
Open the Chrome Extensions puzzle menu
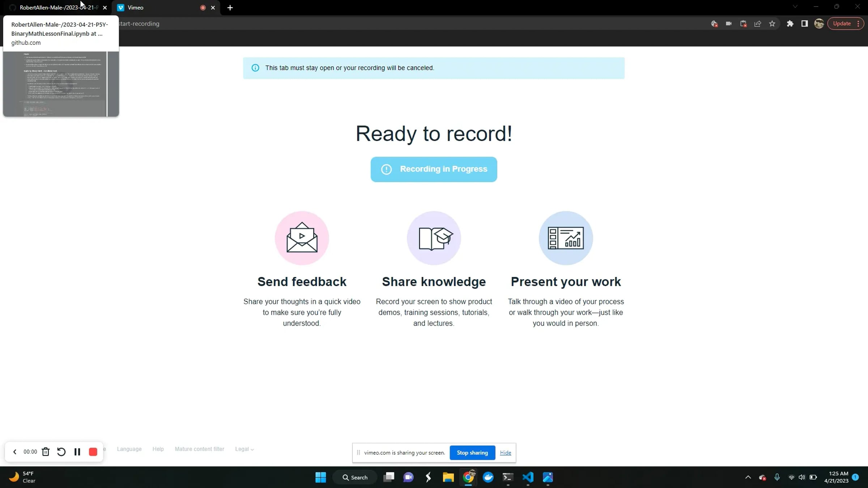pyautogui.click(x=790, y=24)
